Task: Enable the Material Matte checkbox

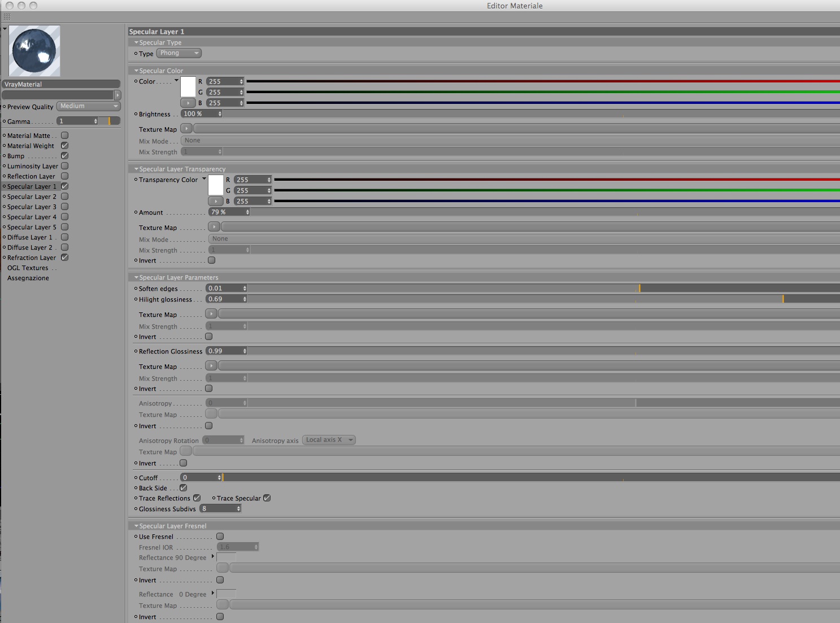Action: pyautogui.click(x=65, y=136)
